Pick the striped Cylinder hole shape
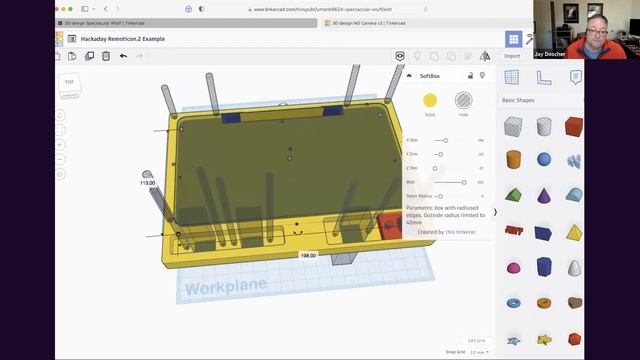The width and height of the screenshot is (640, 360). click(x=544, y=126)
